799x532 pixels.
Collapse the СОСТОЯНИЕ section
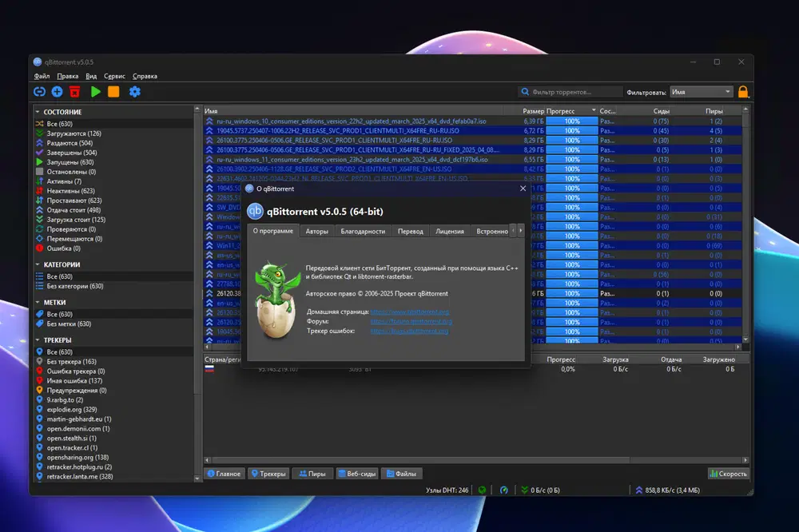coord(38,112)
